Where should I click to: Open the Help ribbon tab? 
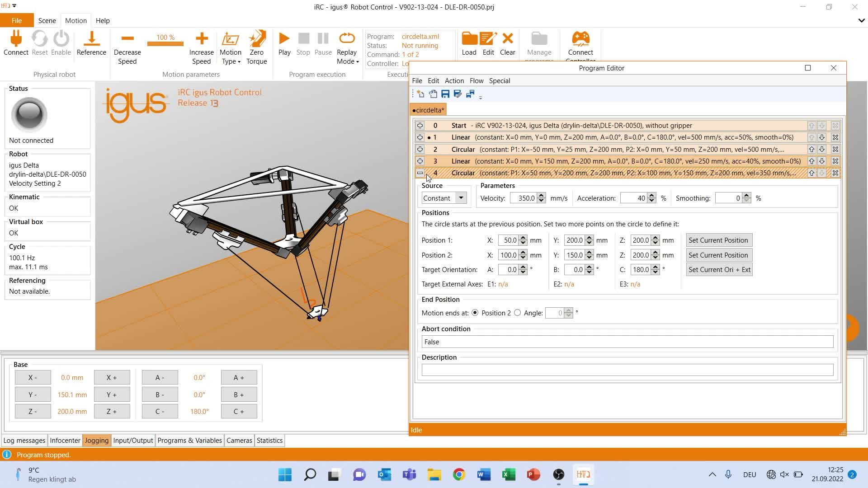[103, 20]
